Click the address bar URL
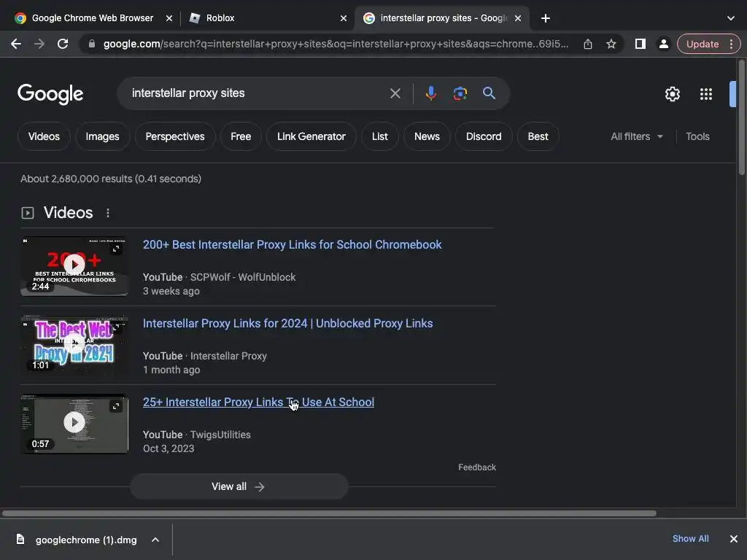Viewport: 747px width, 560px height. pos(336,44)
